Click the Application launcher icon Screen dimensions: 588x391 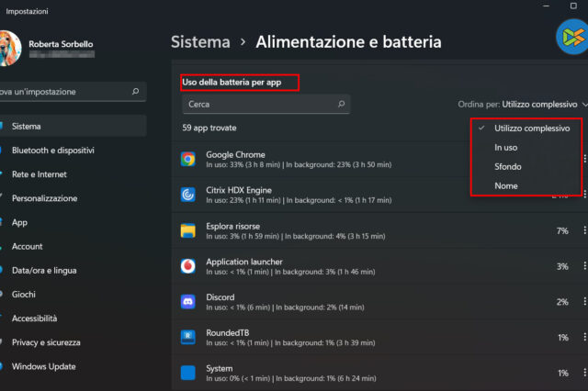click(x=188, y=266)
